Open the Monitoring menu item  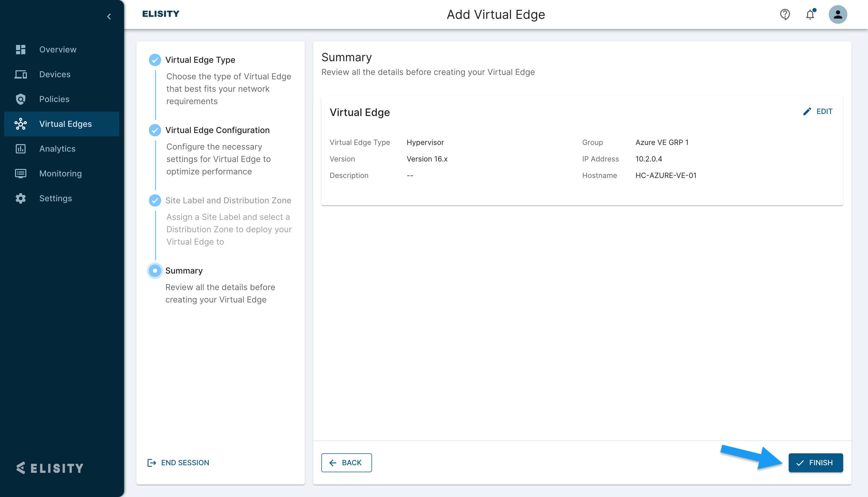coord(60,173)
